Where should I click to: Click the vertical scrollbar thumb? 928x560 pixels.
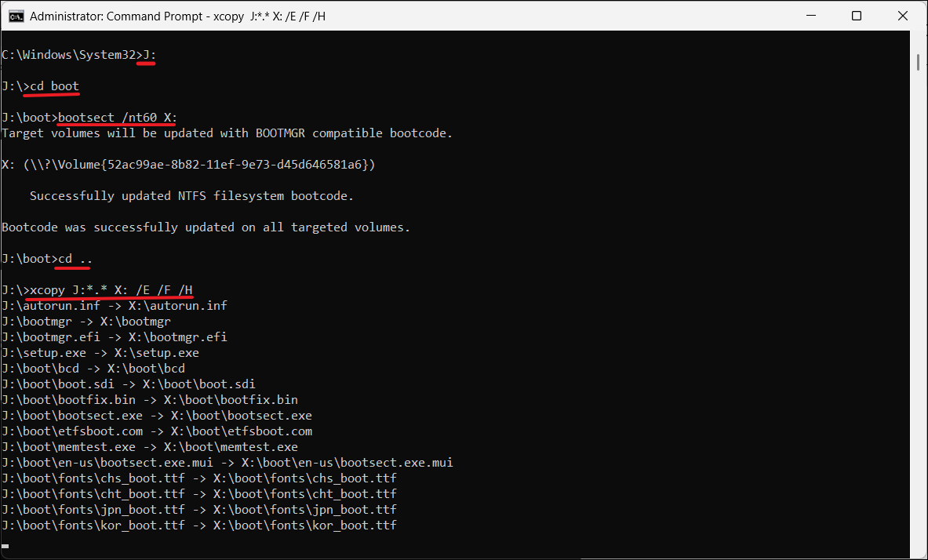pyautogui.click(x=918, y=61)
